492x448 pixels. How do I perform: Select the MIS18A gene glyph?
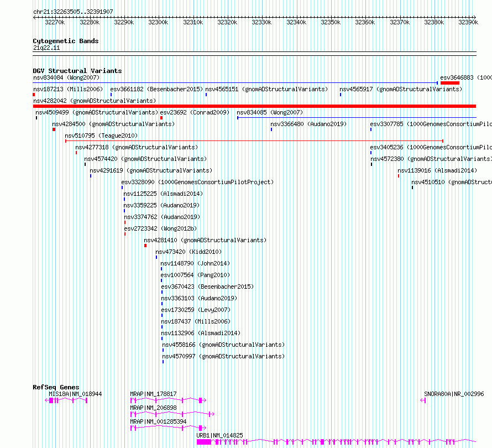coord(66,400)
